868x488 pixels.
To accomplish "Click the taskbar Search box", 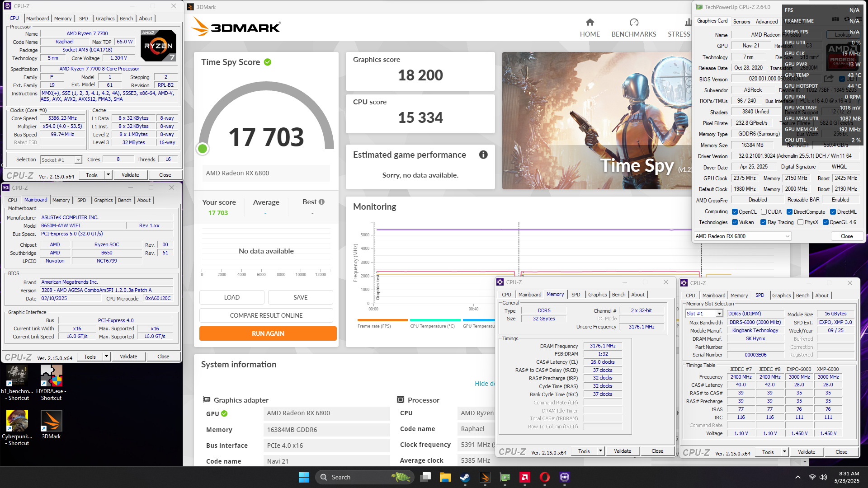I will (x=364, y=477).
